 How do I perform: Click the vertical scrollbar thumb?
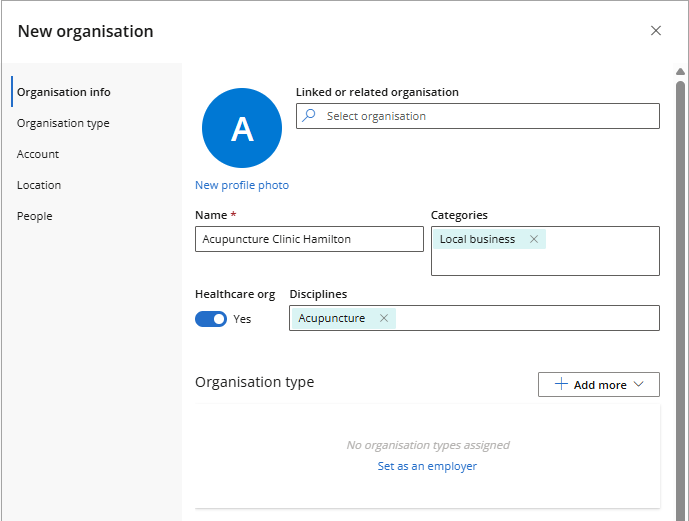680,299
